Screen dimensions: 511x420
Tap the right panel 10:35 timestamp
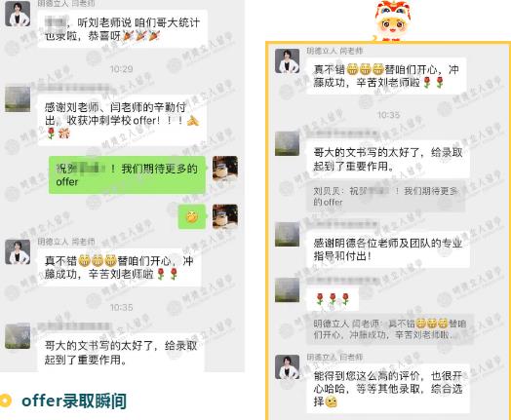[x=388, y=115]
